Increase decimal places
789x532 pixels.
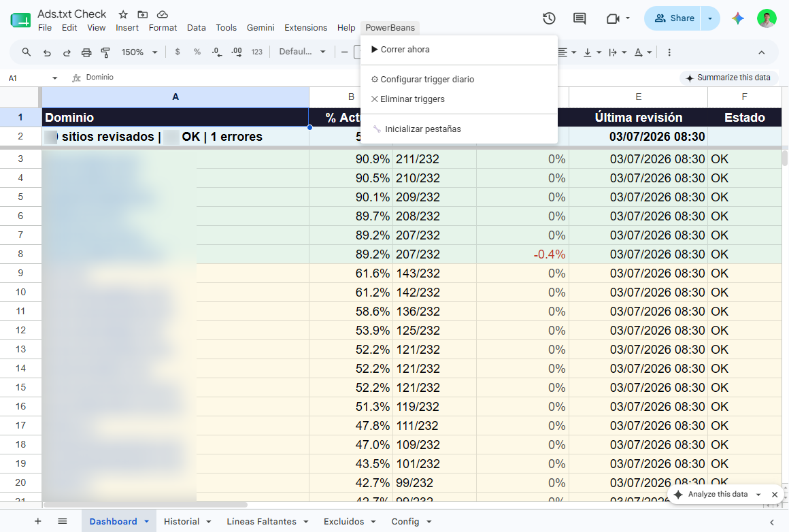237,52
